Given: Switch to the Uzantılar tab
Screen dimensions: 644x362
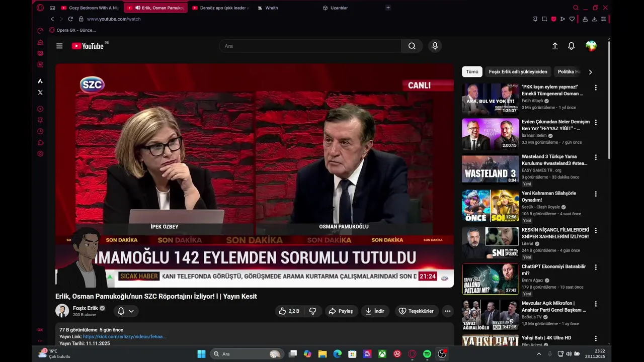Looking at the screenshot, I should tap(350, 8).
